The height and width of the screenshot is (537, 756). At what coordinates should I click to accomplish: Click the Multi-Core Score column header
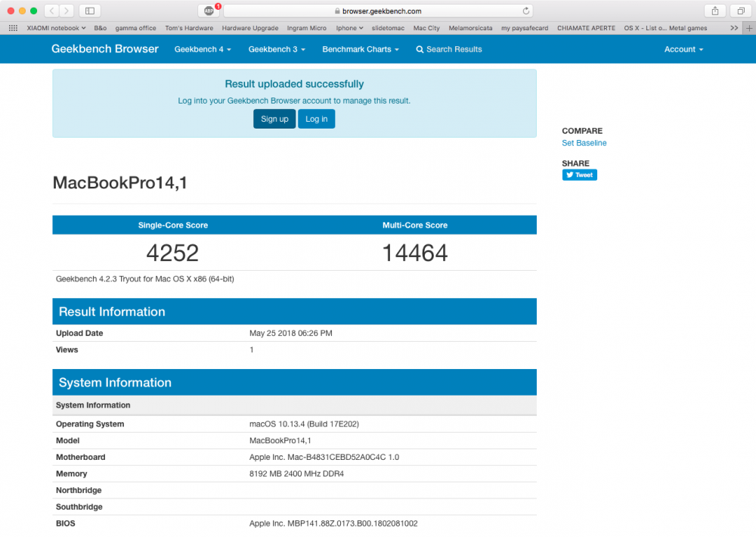click(415, 225)
